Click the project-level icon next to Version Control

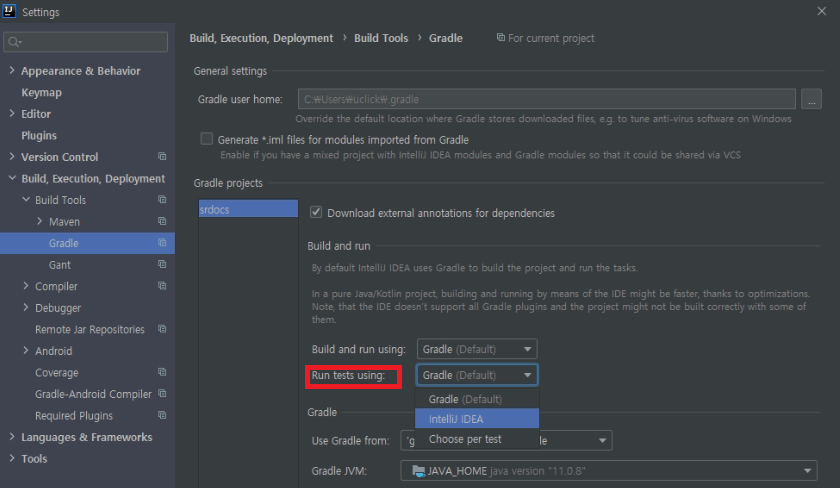[x=162, y=156]
